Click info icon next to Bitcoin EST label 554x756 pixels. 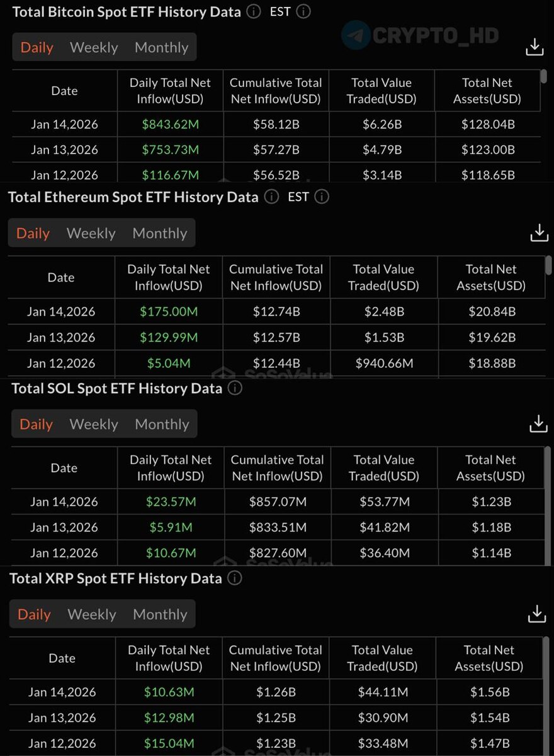(303, 11)
